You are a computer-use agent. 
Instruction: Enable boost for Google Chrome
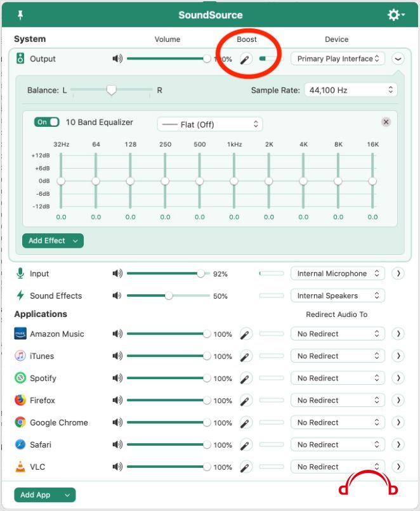(x=246, y=423)
